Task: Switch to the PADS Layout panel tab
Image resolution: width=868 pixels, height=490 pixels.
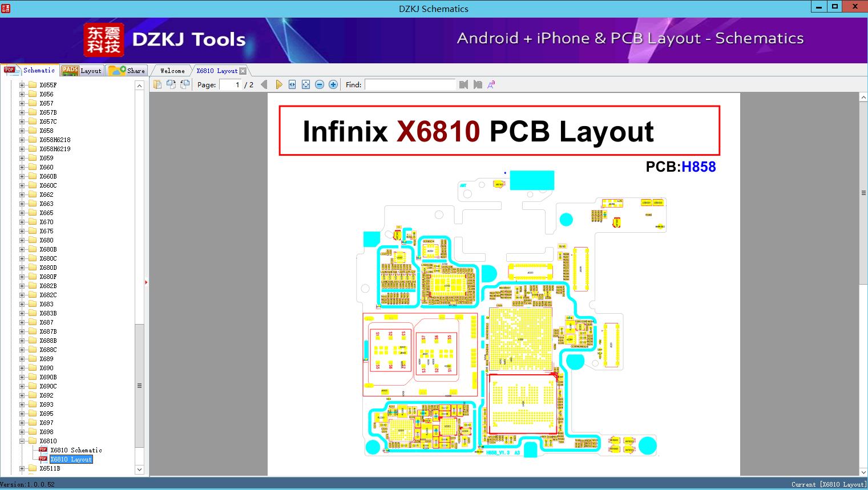Action: coord(81,71)
